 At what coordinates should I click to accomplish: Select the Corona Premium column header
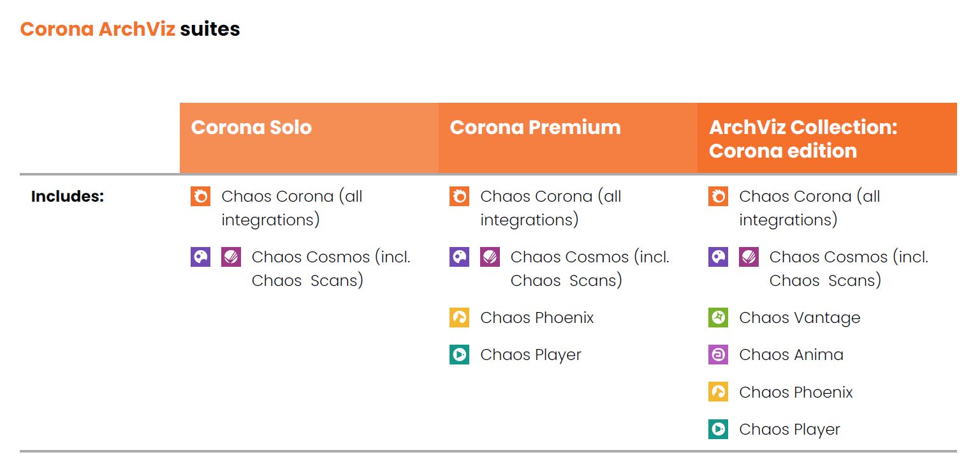(x=568, y=138)
